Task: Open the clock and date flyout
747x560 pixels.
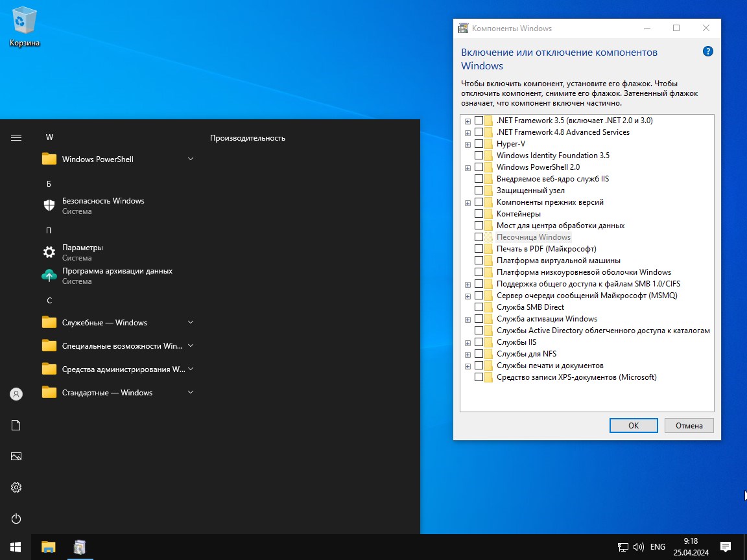Action: click(691, 547)
